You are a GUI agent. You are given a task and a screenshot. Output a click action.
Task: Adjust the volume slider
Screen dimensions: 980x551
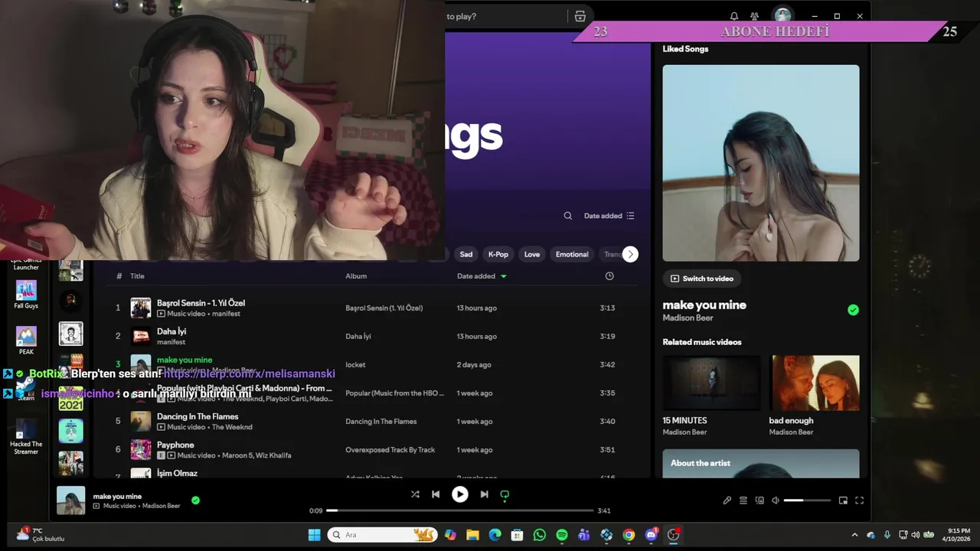pyautogui.click(x=807, y=500)
